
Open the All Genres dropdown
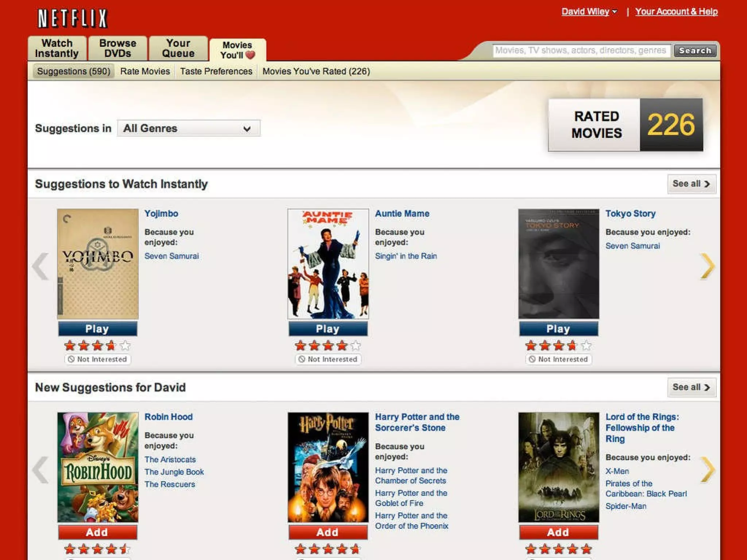[x=189, y=128]
